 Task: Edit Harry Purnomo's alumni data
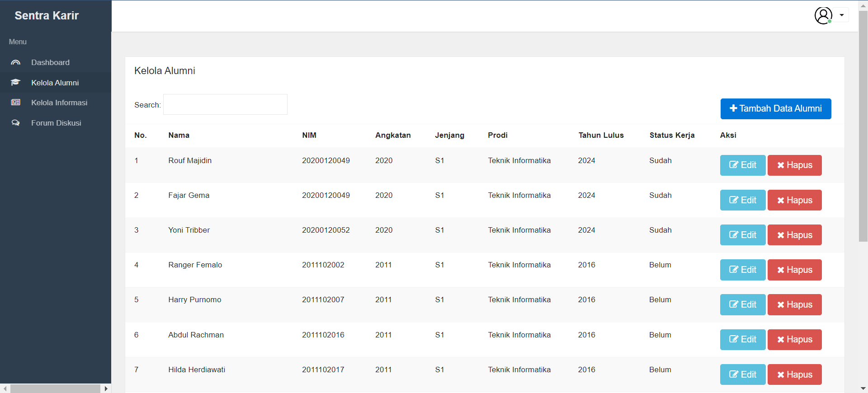pyautogui.click(x=742, y=304)
